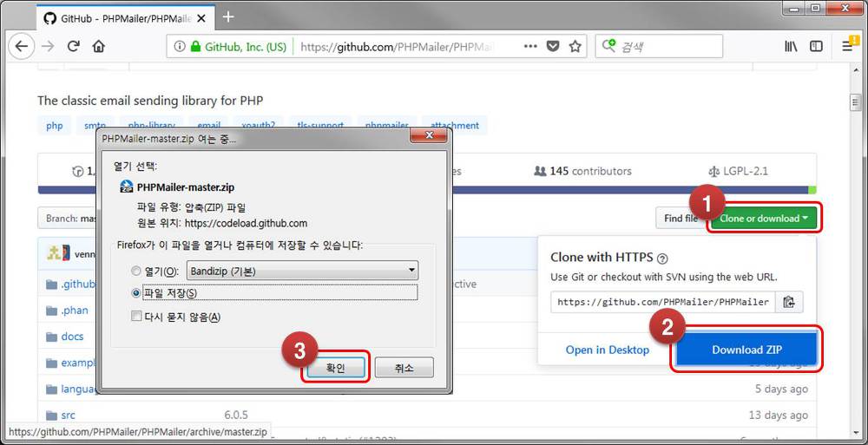Screen dimensions: 868x445
Task: Click the 6.0.5 commit message text
Action: pyautogui.click(x=236, y=416)
